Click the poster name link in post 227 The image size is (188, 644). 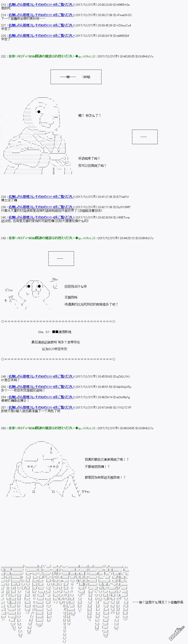(x=41, y=25)
